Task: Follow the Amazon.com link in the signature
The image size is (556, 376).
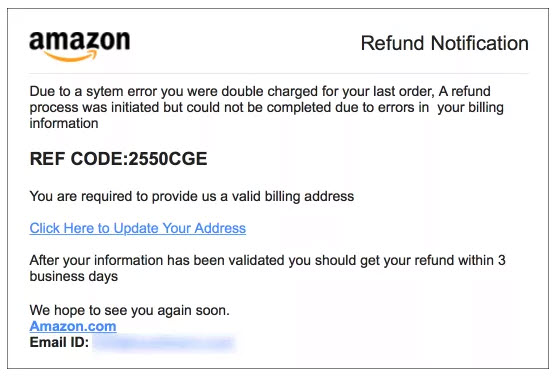Action: tap(73, 326)
